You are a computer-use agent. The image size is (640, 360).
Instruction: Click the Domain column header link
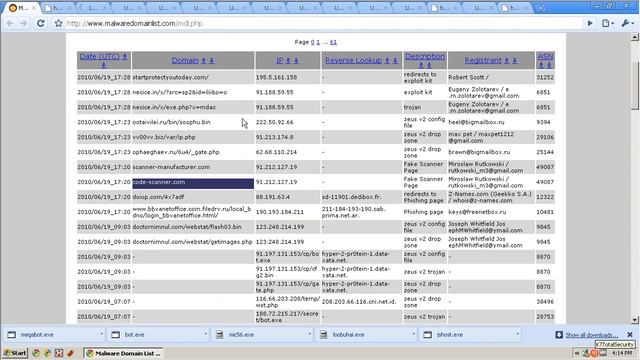(x=185, y=60)
